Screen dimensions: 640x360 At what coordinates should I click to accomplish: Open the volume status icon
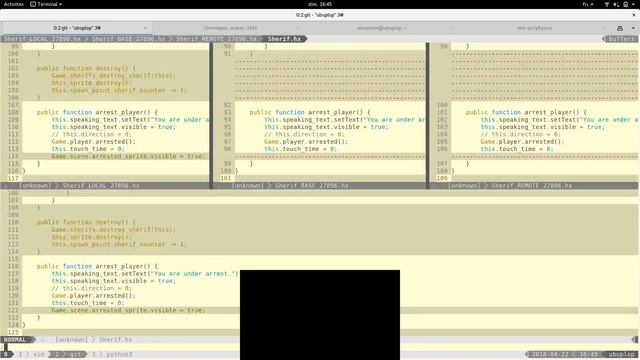point(616,4)
